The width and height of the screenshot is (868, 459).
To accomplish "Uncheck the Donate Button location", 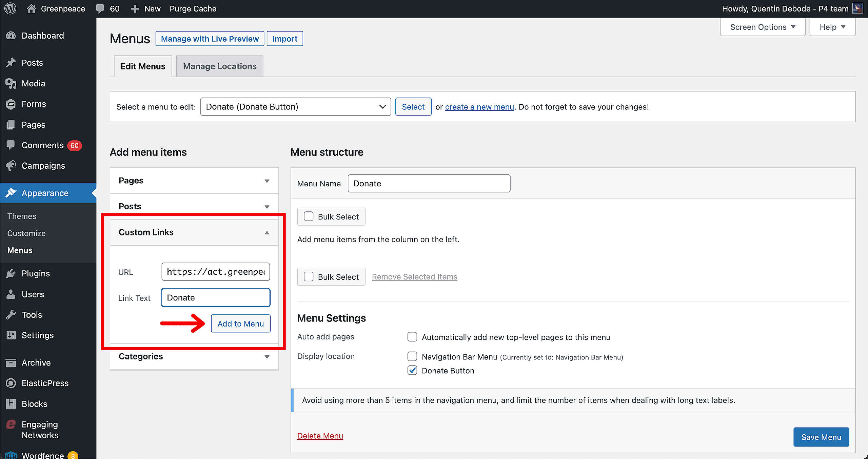I will (x=412, y=370).
